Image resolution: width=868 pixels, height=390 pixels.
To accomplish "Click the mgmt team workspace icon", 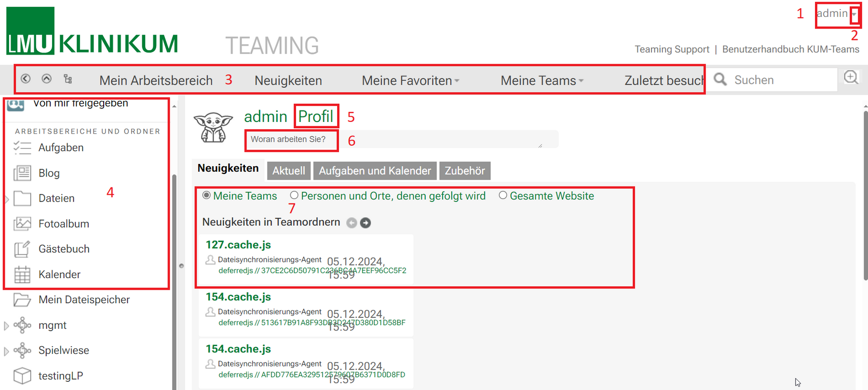I will 22,325.
